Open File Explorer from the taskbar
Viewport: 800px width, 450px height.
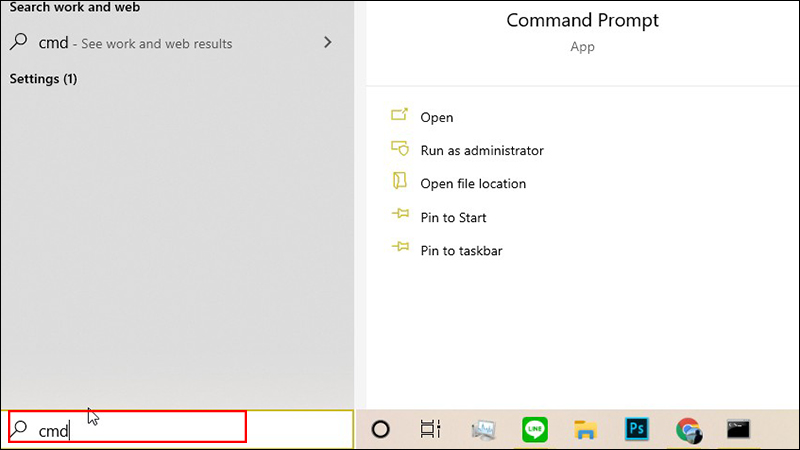pos(586,429)
